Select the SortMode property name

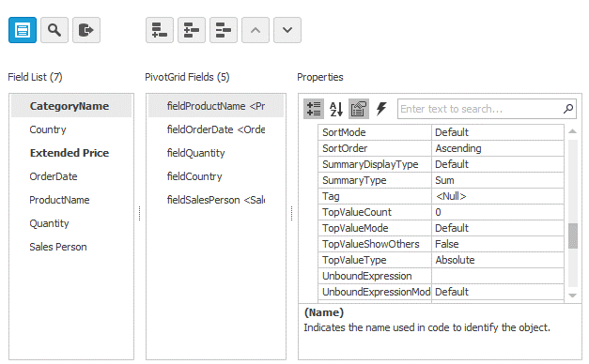[x=375, y=132]
